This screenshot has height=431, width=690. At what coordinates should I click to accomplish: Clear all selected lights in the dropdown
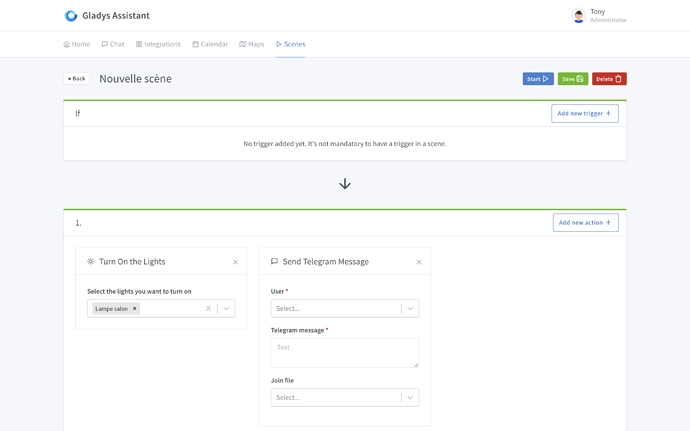click(209, 309)
